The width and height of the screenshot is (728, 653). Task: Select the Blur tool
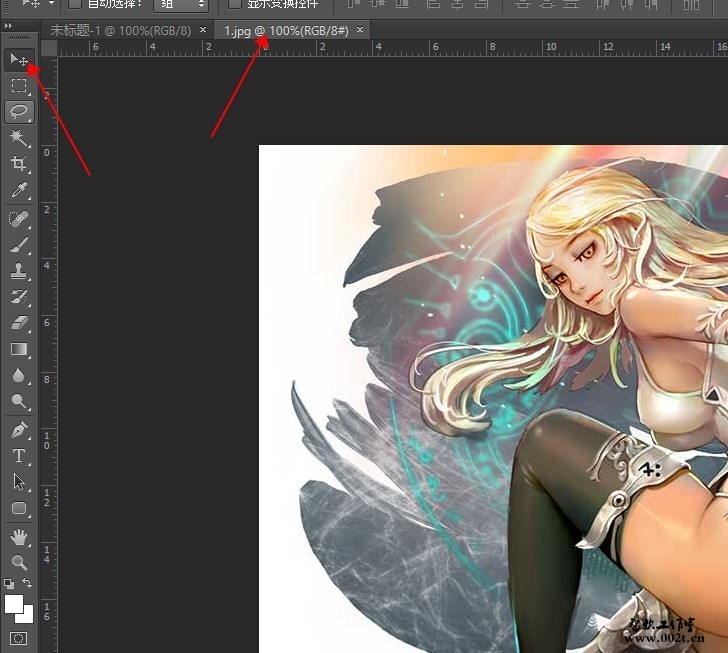coord(19,375)
